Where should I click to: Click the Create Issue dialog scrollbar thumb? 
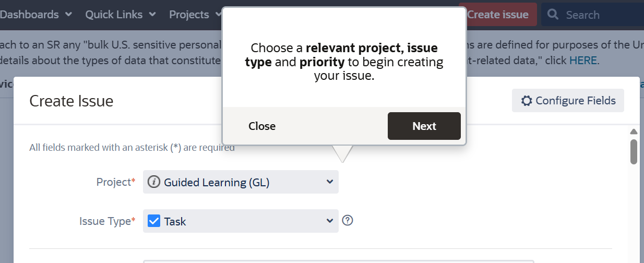(634, 151)
